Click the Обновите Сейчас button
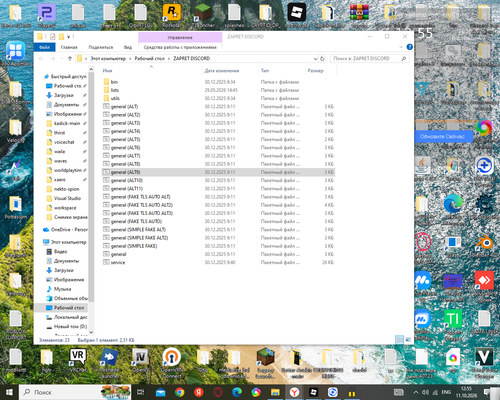Viewport: 500px width, 400px height. [442, 136]
